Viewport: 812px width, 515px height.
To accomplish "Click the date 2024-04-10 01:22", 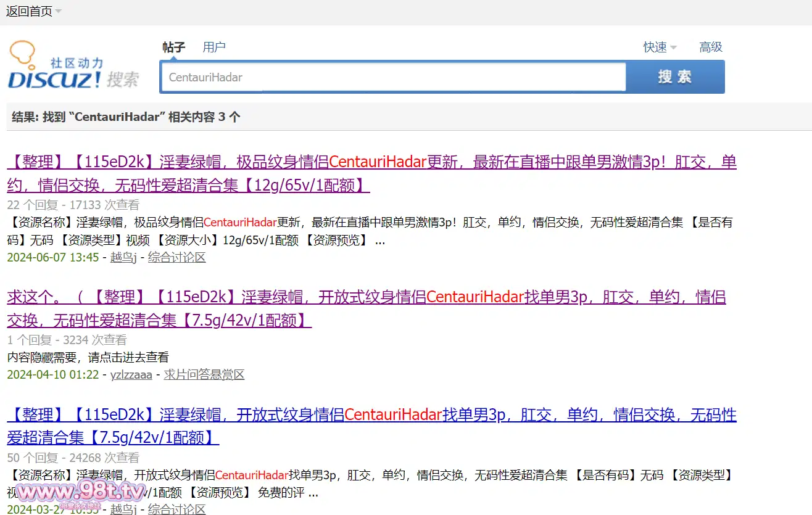I will pyautogui.click(x=53, y=374).
